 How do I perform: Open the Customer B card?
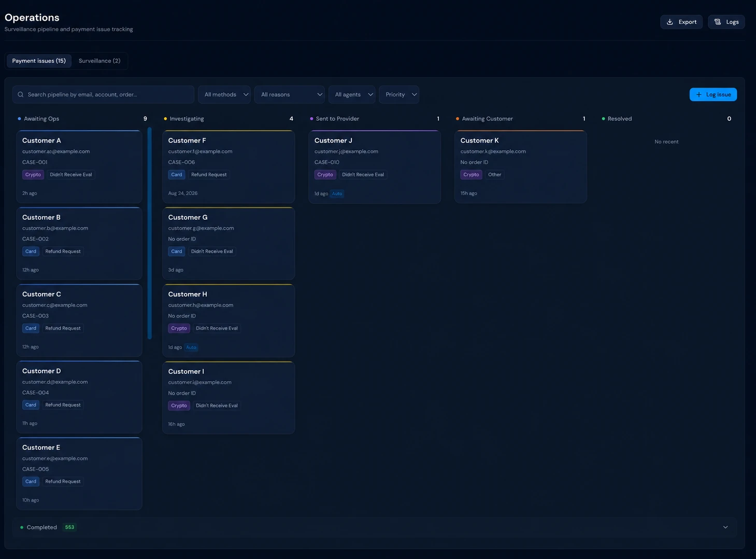point(79,243)
